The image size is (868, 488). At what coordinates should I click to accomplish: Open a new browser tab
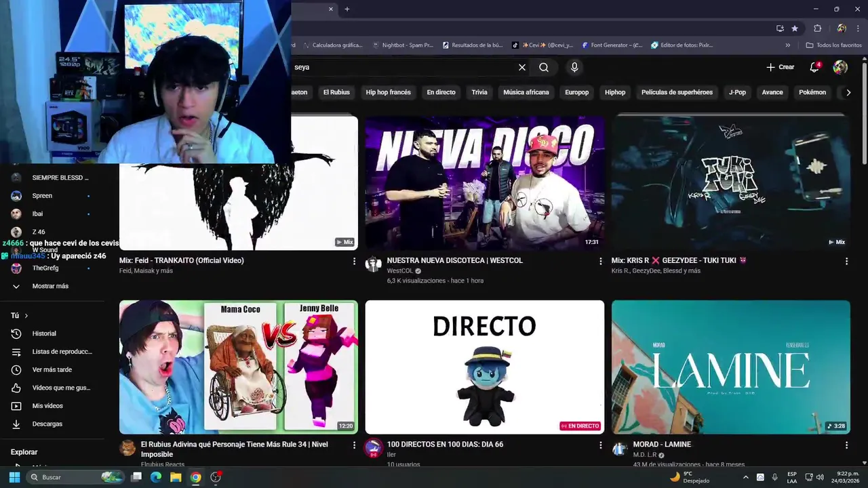tap(347, 9)
